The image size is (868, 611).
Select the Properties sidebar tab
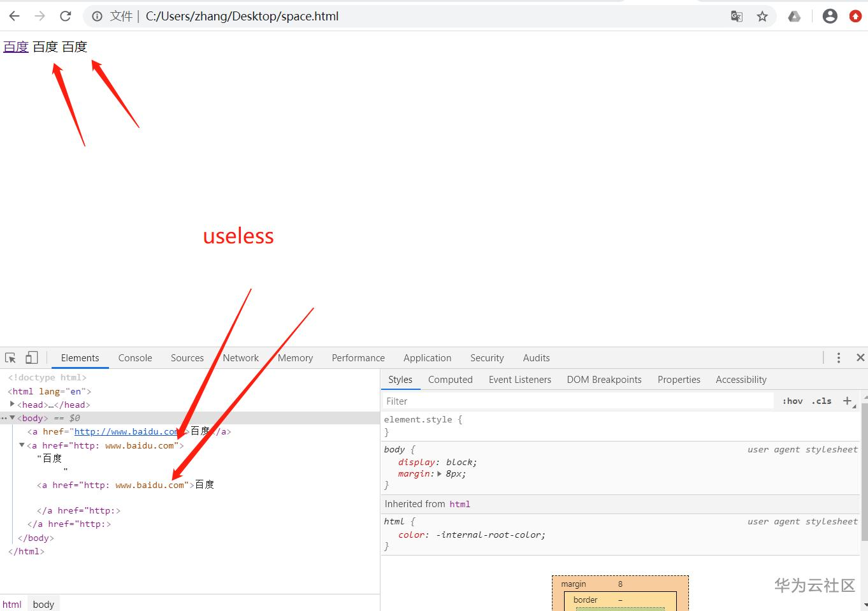(x=679, y=380)
